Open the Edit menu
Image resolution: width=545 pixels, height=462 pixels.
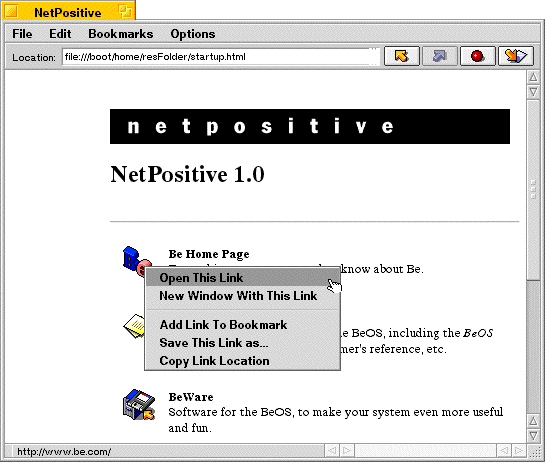(x=60, y=34)
